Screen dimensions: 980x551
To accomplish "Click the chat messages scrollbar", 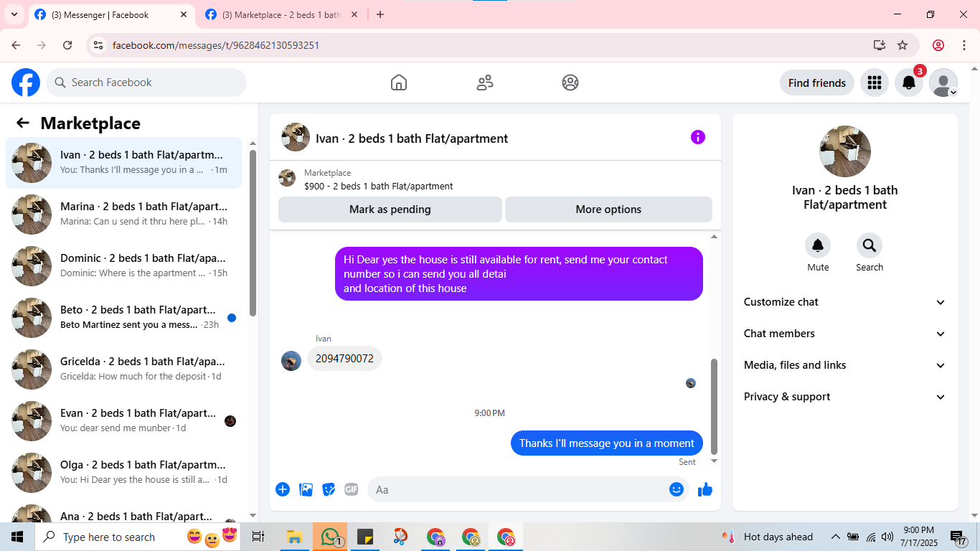I will (x=714, y=405).
